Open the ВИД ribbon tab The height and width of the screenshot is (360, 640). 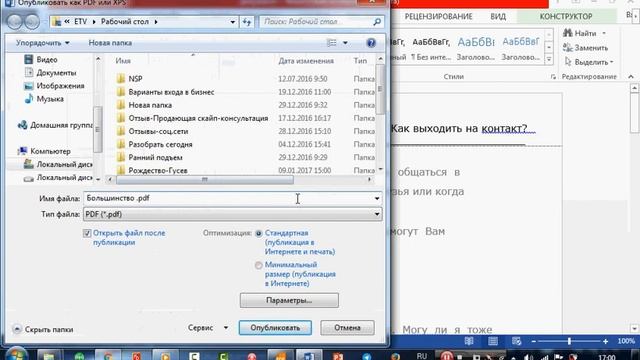click(498, 16)
